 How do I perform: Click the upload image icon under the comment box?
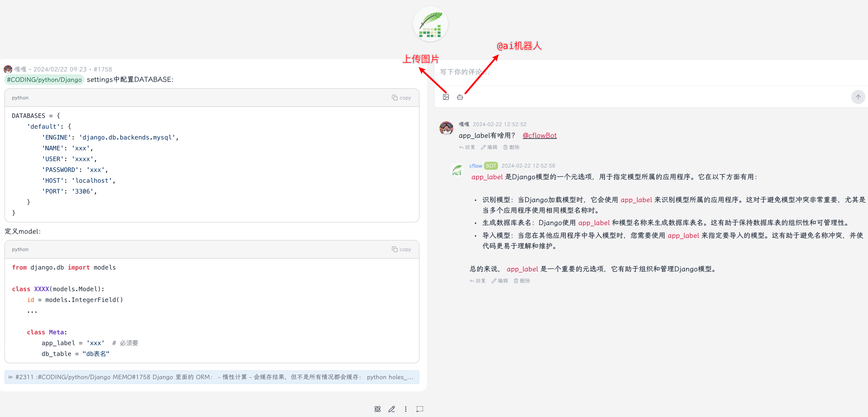[446, 97]
